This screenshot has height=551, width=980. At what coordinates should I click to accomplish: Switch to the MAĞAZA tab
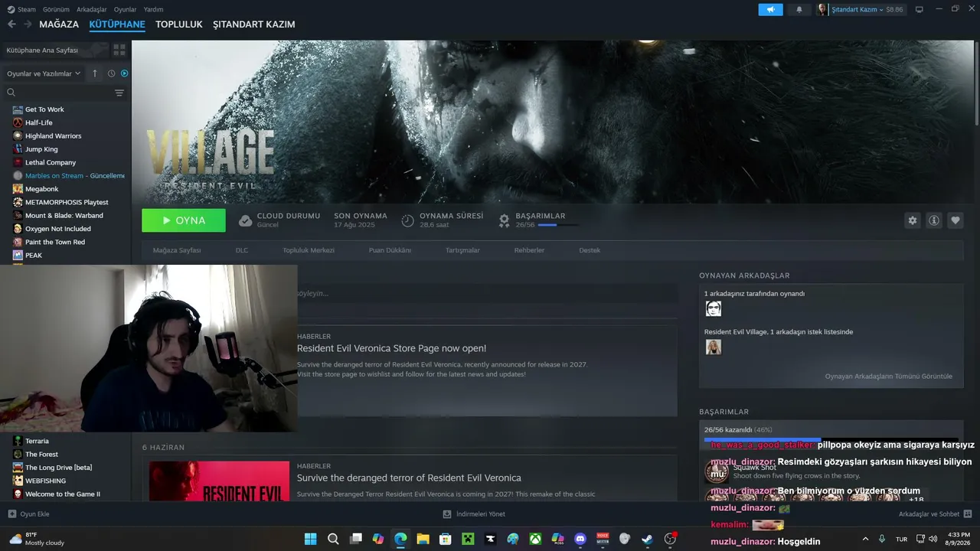click(59, 24)
